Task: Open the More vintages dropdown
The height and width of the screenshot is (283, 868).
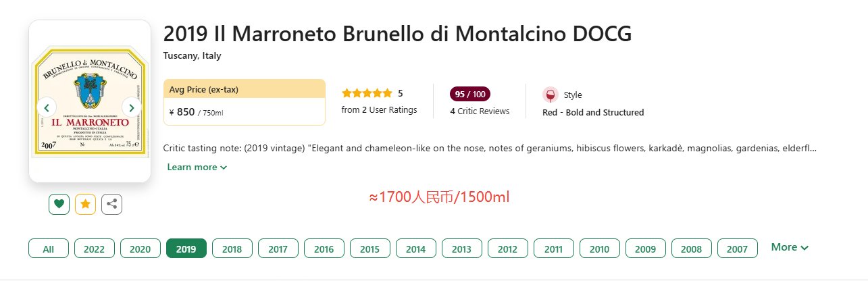Action: [790, 247]
